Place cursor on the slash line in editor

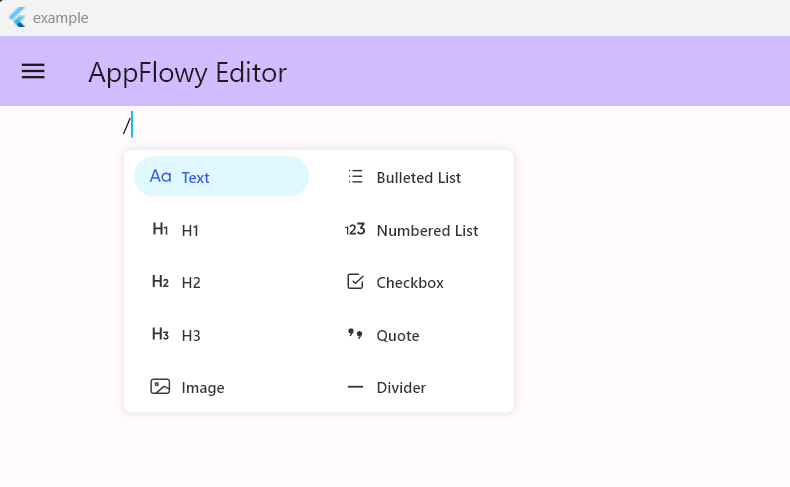point(127,125)
